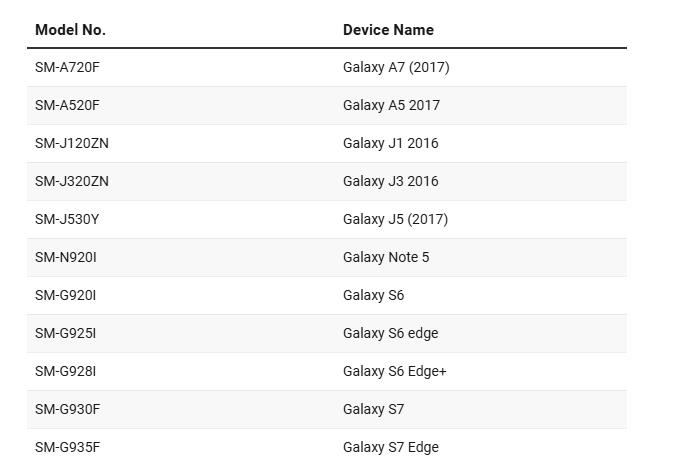Click the Galaxy A7 (2017) device name
Viewport: 694px width, 468px height.
tap(396, 67)
